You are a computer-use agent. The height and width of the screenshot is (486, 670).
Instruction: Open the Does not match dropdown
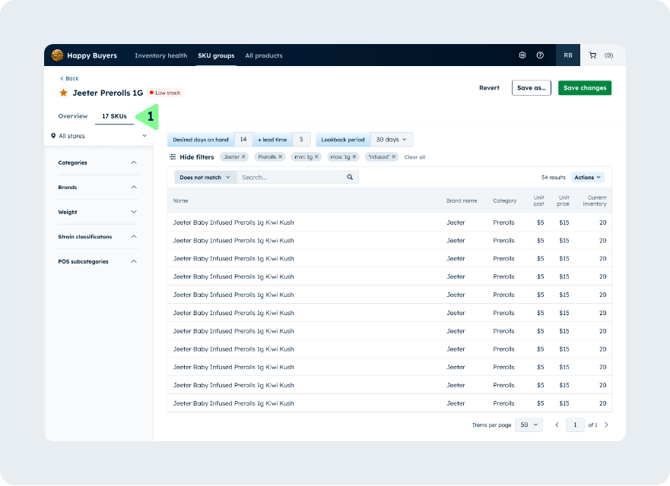205,177
